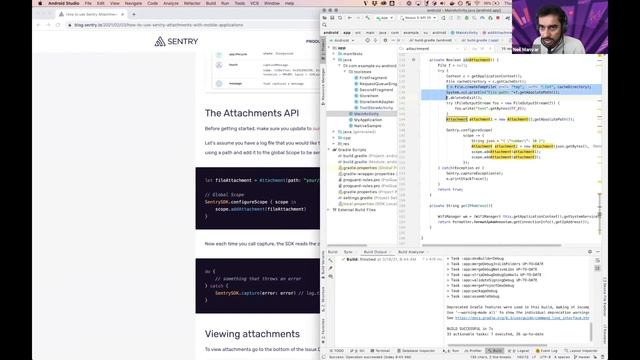Viewport: 640px width, 360px height.
Task: Open the Android project view dropdown
Action: tap(342, 40)
